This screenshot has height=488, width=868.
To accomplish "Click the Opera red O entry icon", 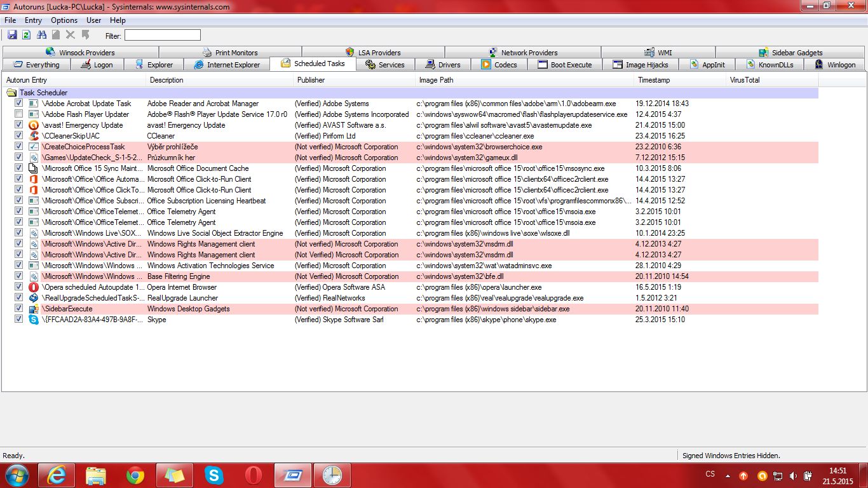I will (x=34, y=287).
